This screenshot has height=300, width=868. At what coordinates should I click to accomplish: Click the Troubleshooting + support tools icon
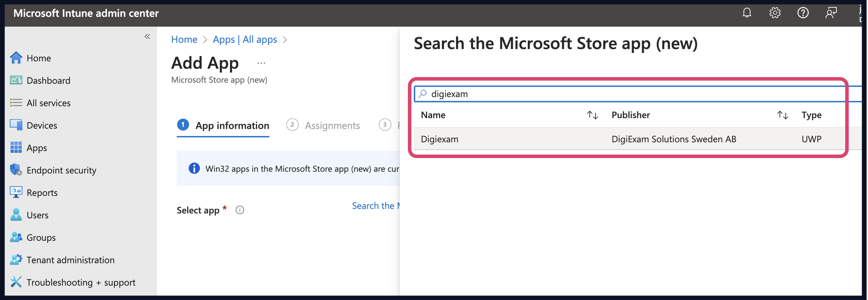point(16,282)
